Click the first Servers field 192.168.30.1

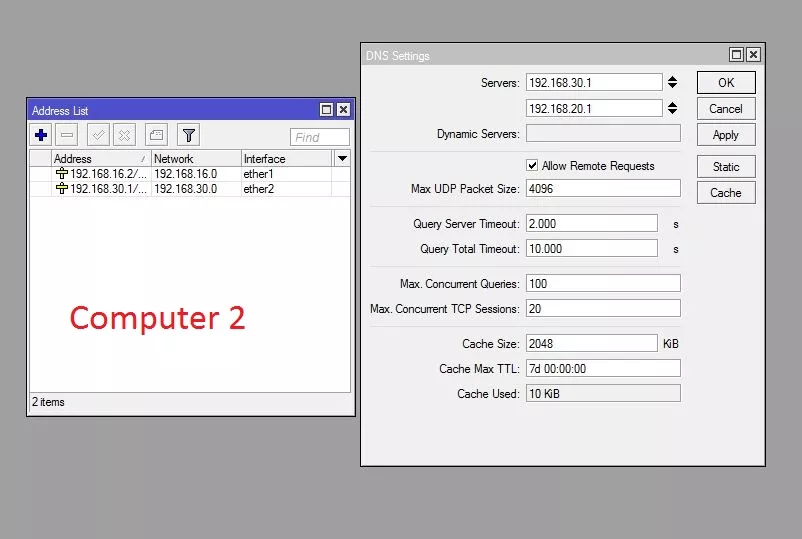pyautogui.click(x=594, y=82)
